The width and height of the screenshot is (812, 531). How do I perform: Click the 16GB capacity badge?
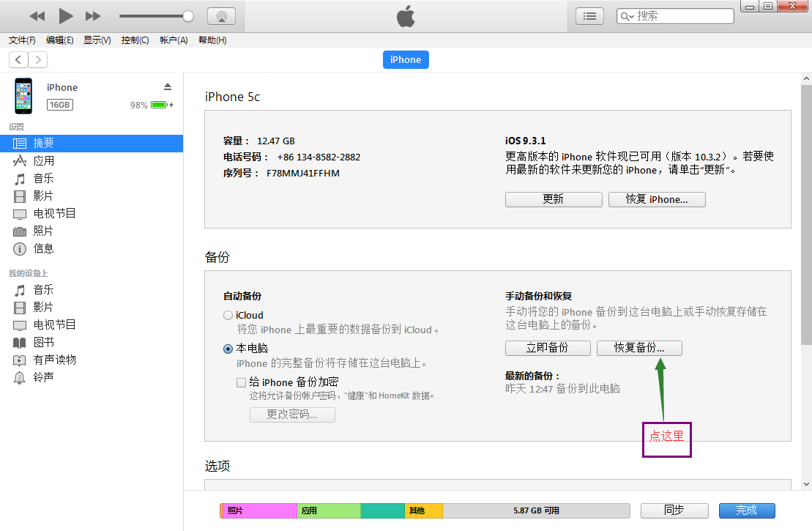(60, 105)
